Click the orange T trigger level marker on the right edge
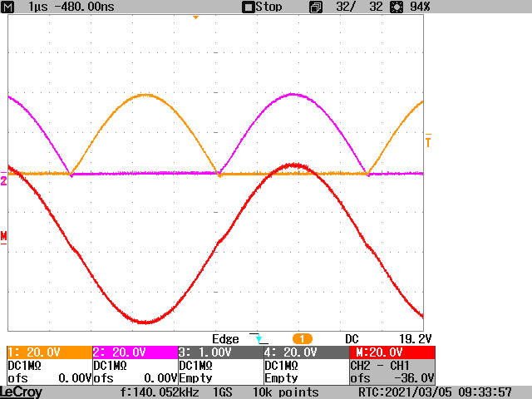Viewport: 532px width, 399px height. [428, 140]
